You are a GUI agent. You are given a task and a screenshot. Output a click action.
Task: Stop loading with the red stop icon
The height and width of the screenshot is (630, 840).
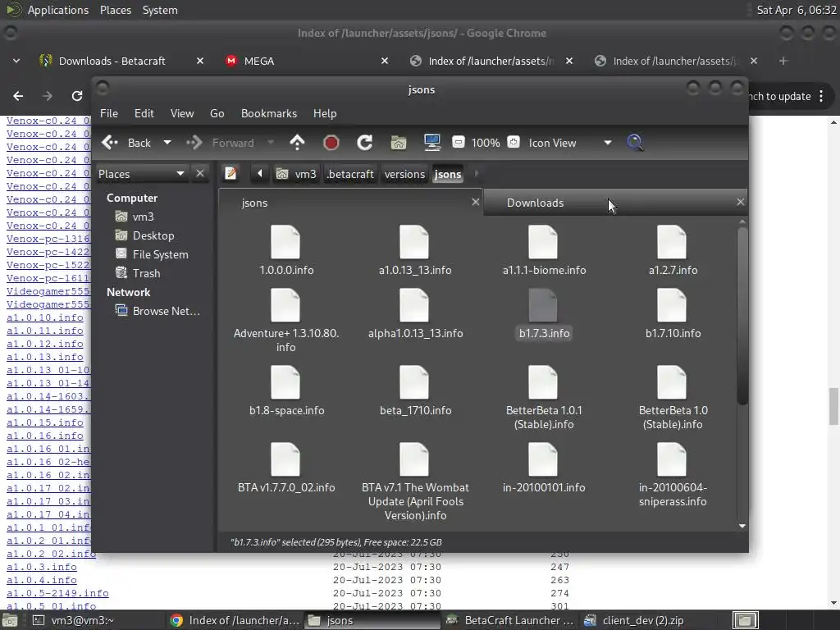click(331, 143)
